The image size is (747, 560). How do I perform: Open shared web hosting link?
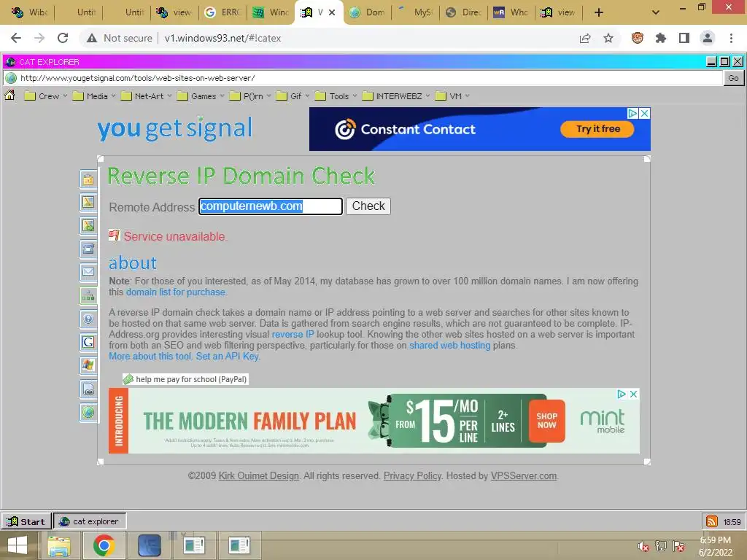click(x=449, y=345)
